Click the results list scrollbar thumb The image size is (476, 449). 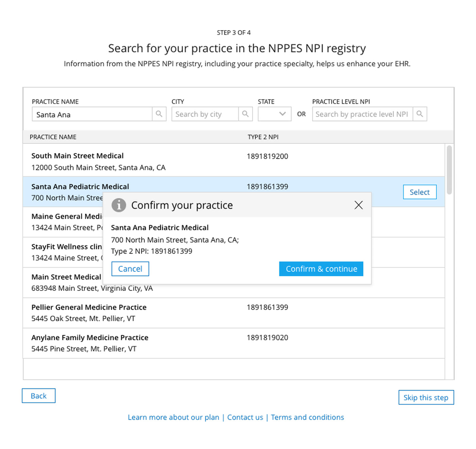pyautogui.click(x=449, y=170)
